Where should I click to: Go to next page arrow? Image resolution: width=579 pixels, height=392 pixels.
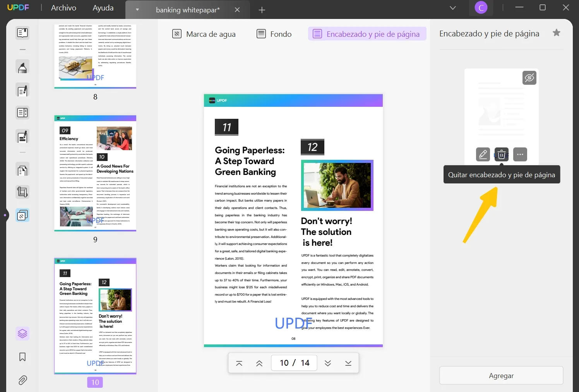[328, 363]
